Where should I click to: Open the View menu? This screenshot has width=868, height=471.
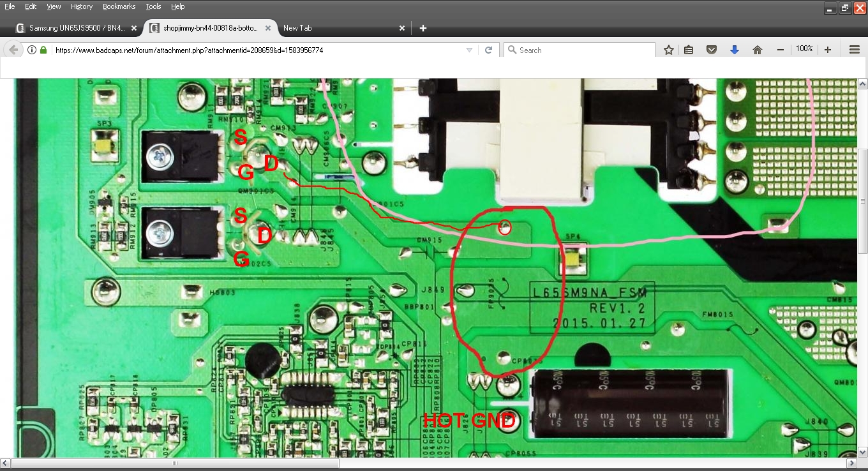click(x=54, y=6)
